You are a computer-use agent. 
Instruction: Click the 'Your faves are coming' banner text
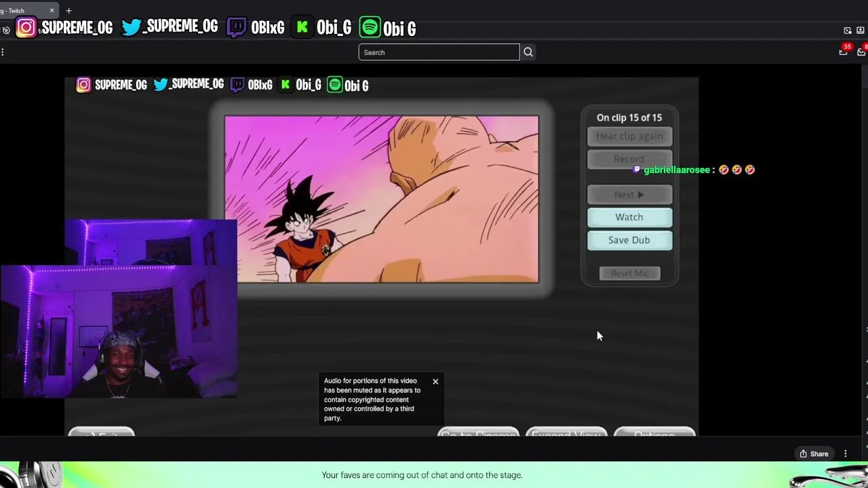(x=422, y=475)
